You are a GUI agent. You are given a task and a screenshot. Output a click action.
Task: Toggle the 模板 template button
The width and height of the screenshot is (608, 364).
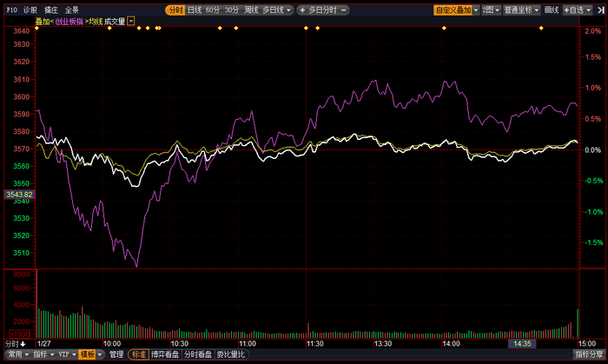click(x=87, y=354)
